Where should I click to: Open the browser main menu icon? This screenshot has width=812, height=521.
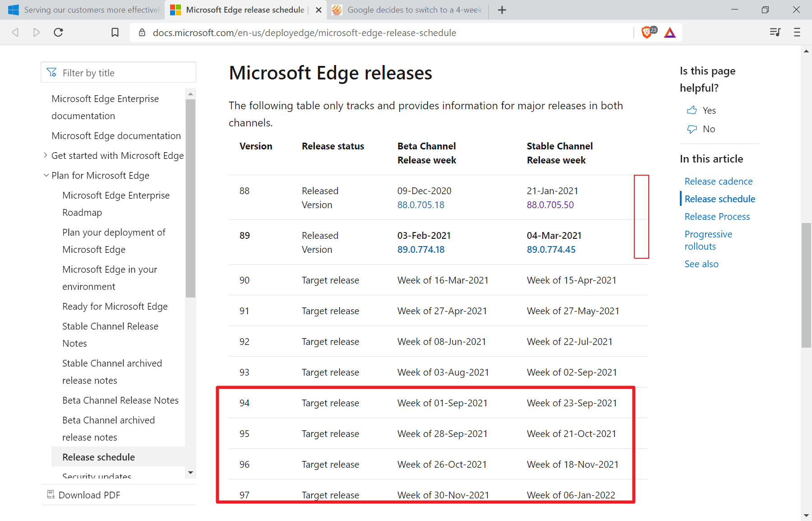[x=797, y=33]
